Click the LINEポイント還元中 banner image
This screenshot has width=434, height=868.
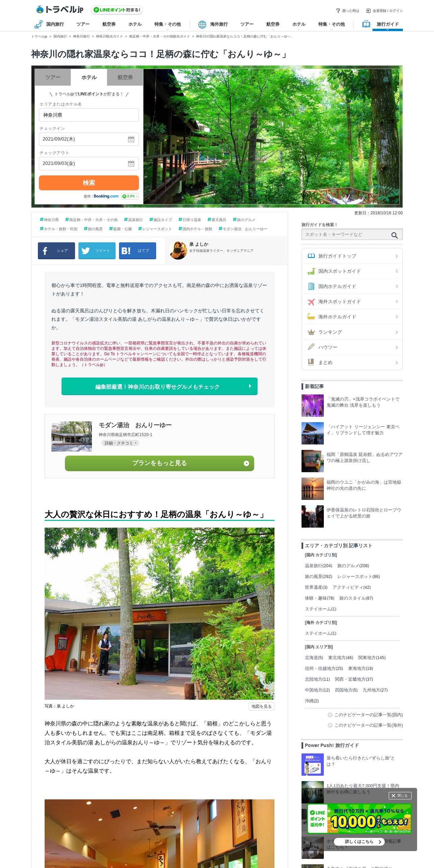(359, 819)
